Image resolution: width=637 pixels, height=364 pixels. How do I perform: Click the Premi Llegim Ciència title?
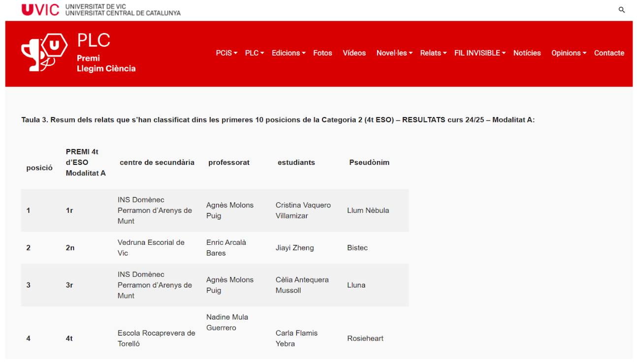tap(106, 63)
